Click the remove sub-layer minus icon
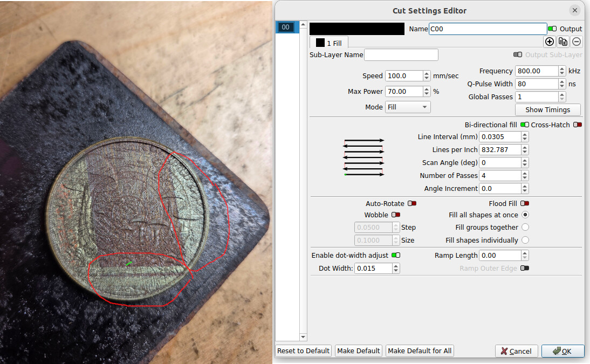The image size is (590, 364). coord(577,42)
